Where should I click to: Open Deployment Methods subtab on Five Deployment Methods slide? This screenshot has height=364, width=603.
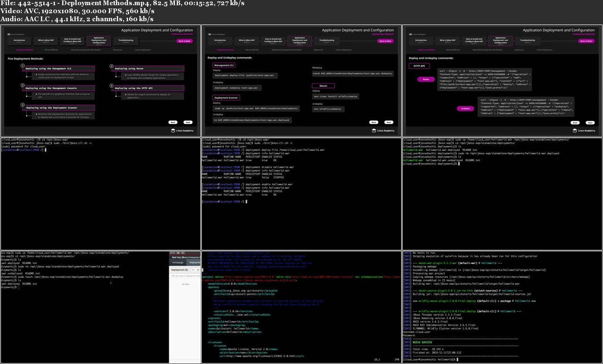pos(25,50)
